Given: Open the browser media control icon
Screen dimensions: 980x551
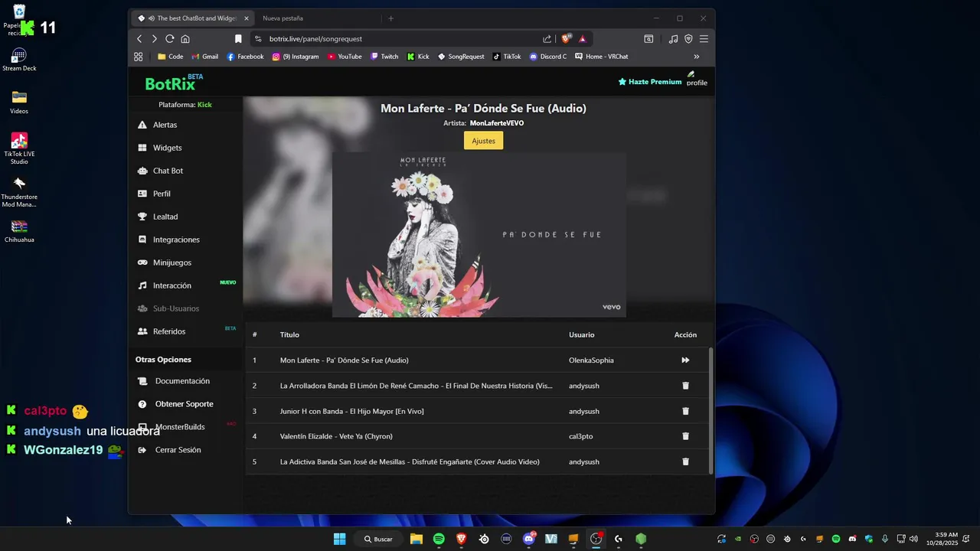Looking at the screenshot, I should tap(673, 39).
